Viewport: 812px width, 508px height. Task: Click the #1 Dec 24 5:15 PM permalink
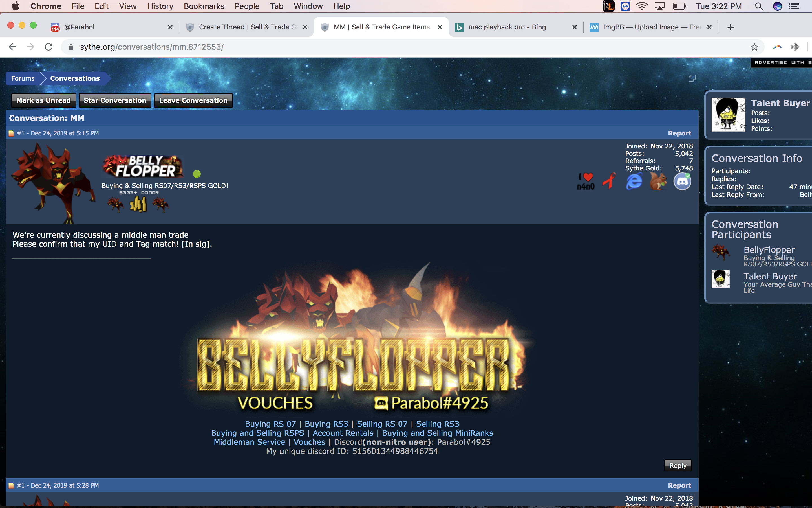point(58,133)
